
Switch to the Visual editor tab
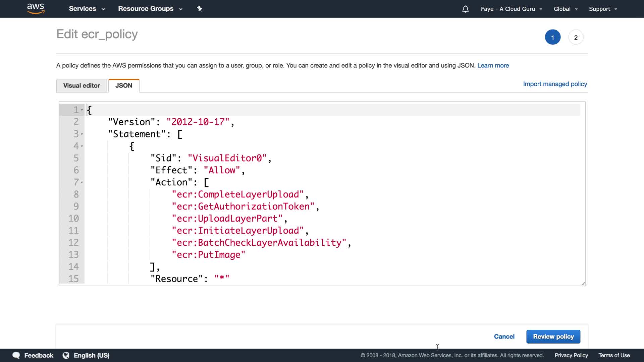tap(82, 85)
